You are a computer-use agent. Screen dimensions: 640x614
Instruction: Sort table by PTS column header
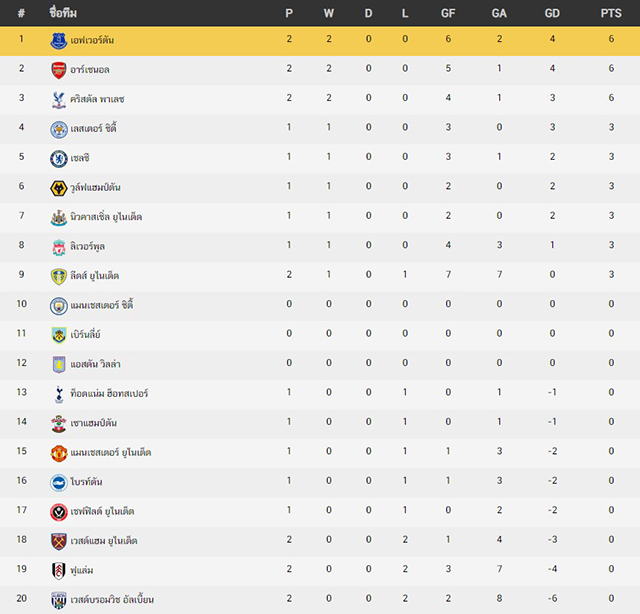pos(611,13)
